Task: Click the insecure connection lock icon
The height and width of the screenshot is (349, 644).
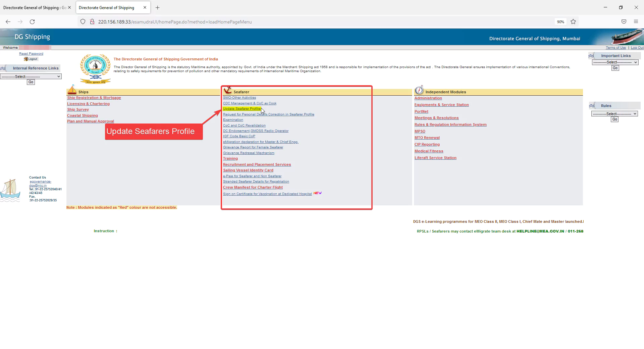Action: click(92, 22)
